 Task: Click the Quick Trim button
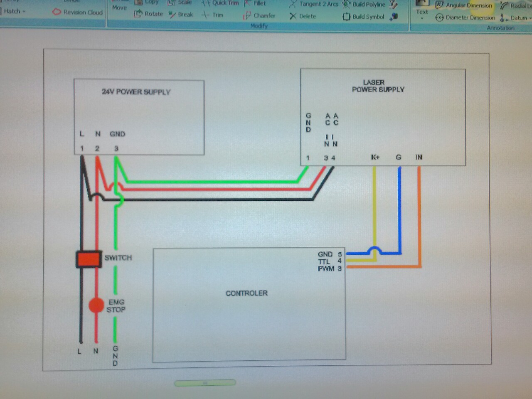tap(220, 3)
